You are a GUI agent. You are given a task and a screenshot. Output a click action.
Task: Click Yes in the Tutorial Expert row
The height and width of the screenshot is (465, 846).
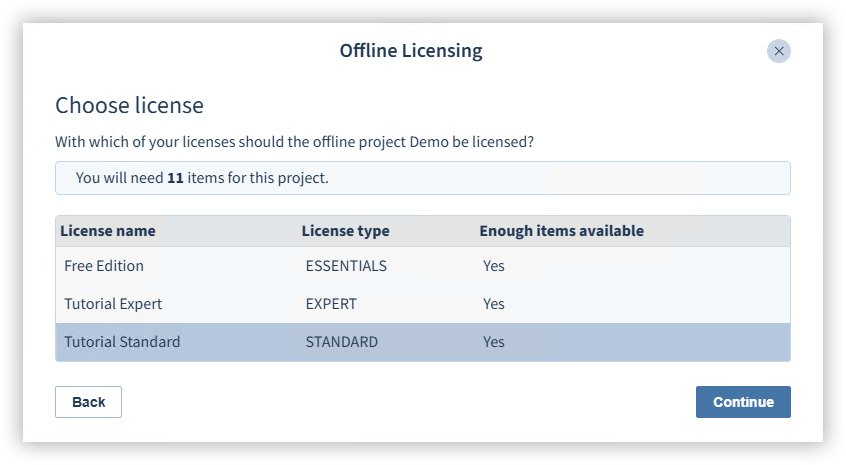pos(494,304)
